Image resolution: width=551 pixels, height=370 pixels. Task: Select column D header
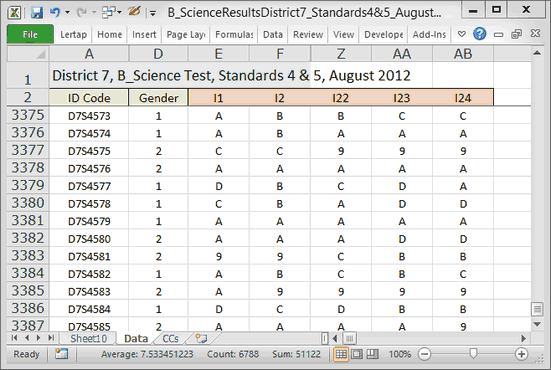[158, 54]
